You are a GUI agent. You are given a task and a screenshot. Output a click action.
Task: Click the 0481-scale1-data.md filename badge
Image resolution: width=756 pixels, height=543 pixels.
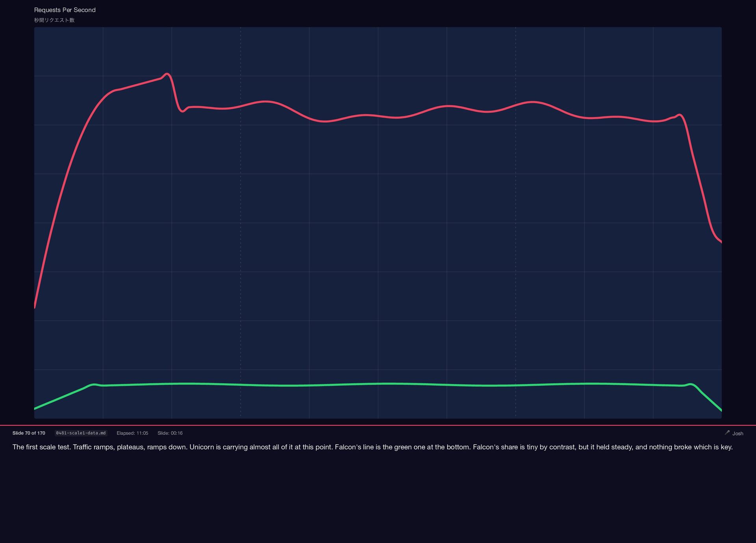click(x=81, y=433)
